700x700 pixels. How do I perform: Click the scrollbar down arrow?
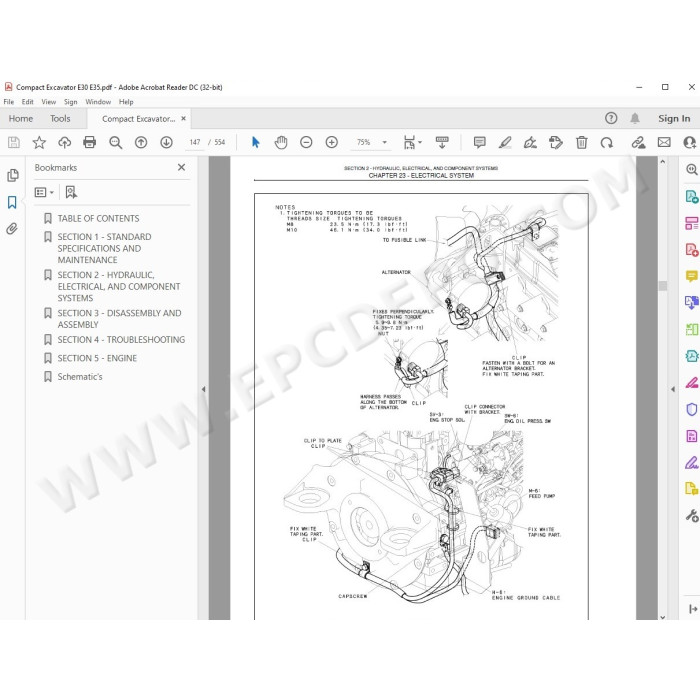(x=662, y=617)
